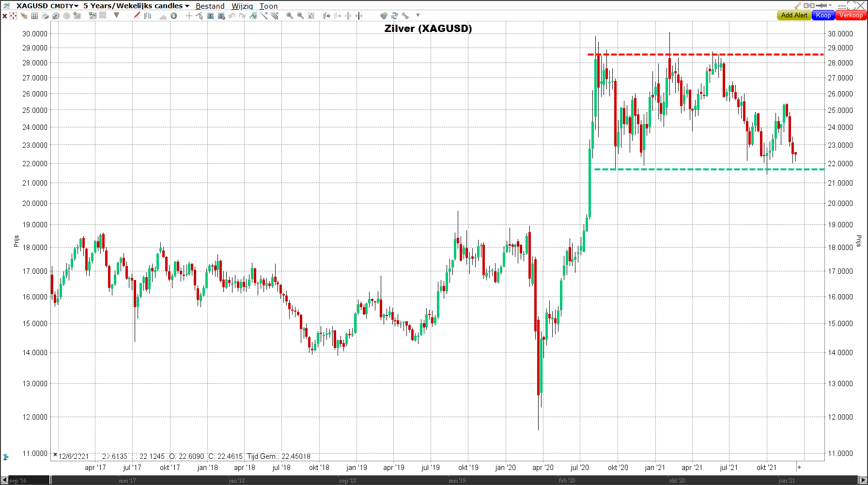The width and height of the screenshot is (868, 485).
Task: Close the data line with small x
Action: (55, 455)
